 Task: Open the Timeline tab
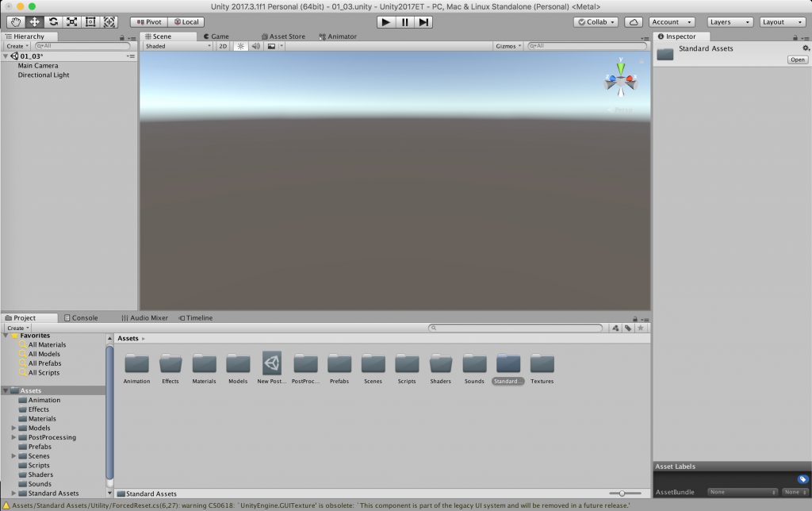click(196, 317)
